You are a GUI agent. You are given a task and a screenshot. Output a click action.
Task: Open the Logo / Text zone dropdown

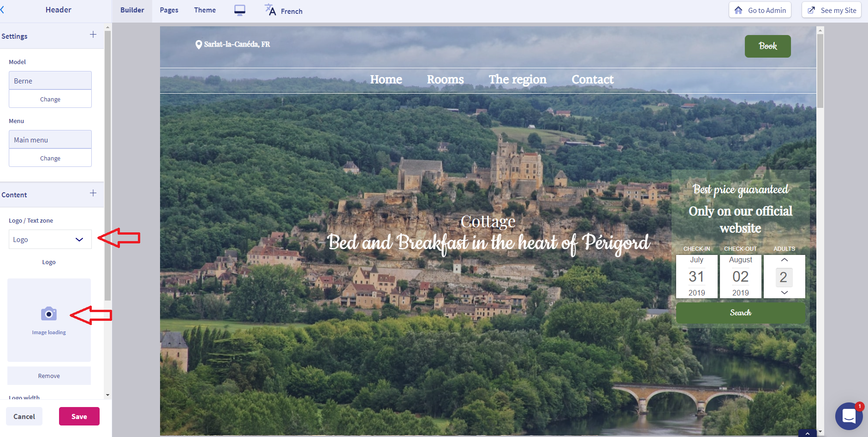pos(50,239)
